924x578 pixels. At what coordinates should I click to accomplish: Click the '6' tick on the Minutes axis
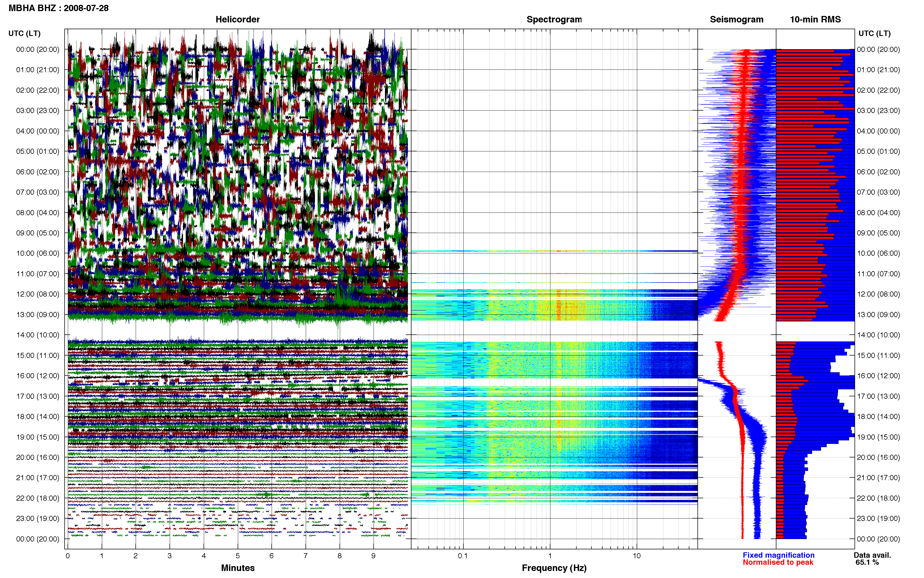[272, 556]
